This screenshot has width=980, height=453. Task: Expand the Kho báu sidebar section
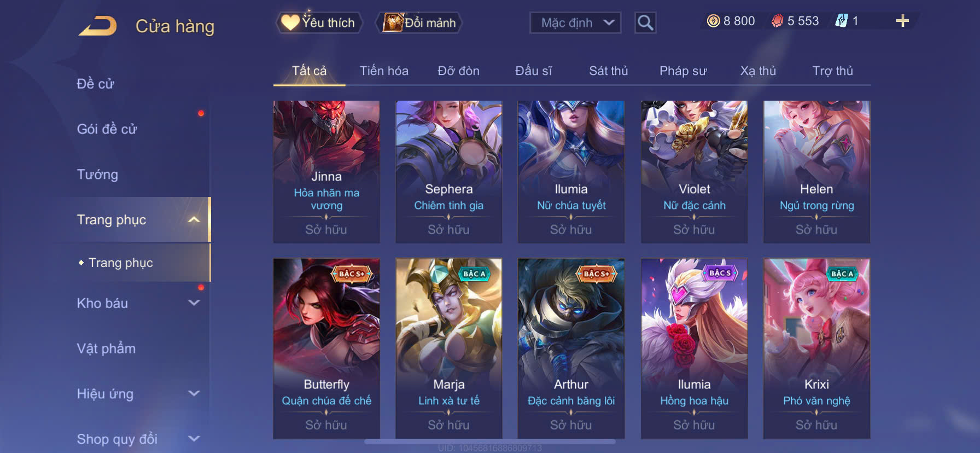tap(194, 303)
